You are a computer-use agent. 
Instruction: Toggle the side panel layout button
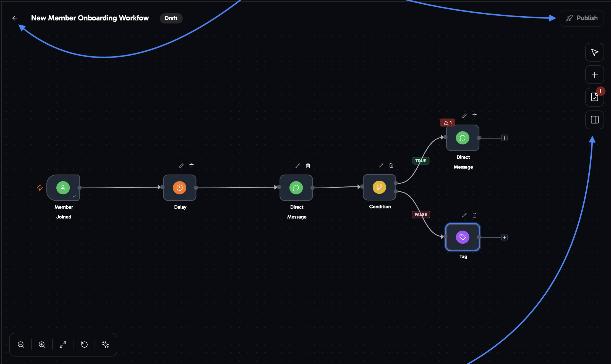[594, 120]
